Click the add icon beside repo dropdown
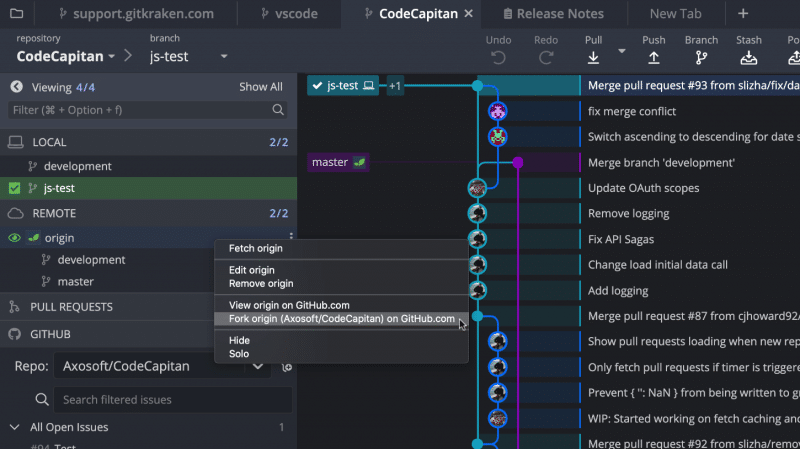This screenshot has width=800, height=449. (x=287, y=367)
